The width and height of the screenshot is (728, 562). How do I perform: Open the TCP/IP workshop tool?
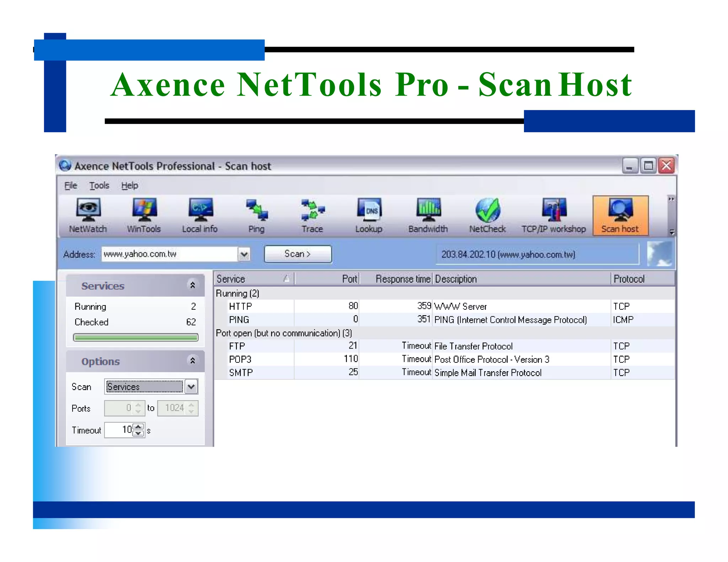click(x=553, y=216)
